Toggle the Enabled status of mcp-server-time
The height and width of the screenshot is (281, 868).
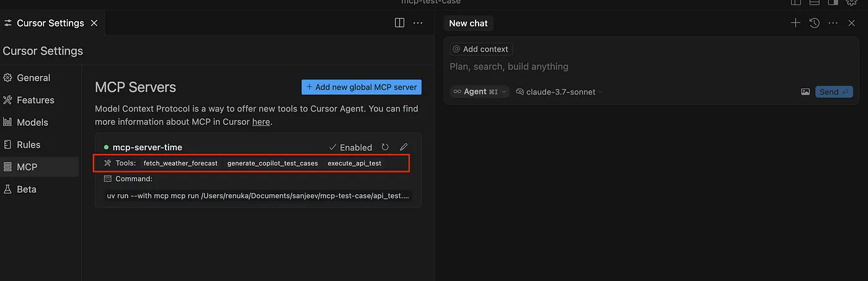tap(350, 147)
